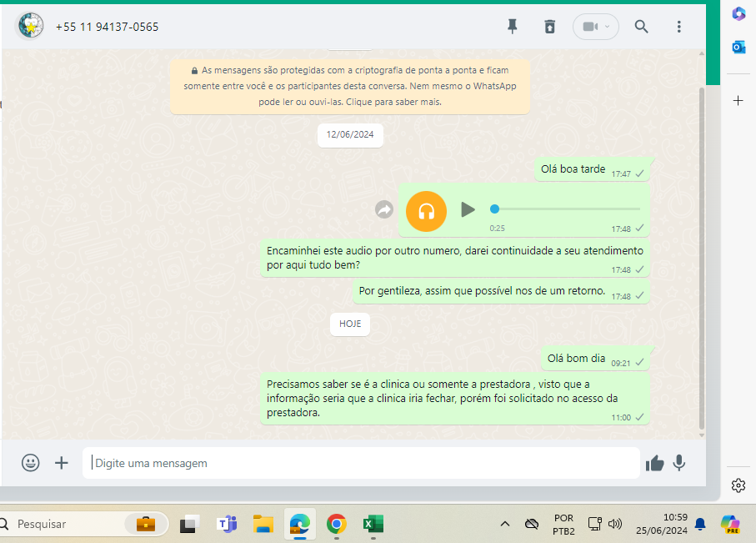Viewport: 756px width, 543px height.
Task: Open the emoji picker
Action: [31, 463]
